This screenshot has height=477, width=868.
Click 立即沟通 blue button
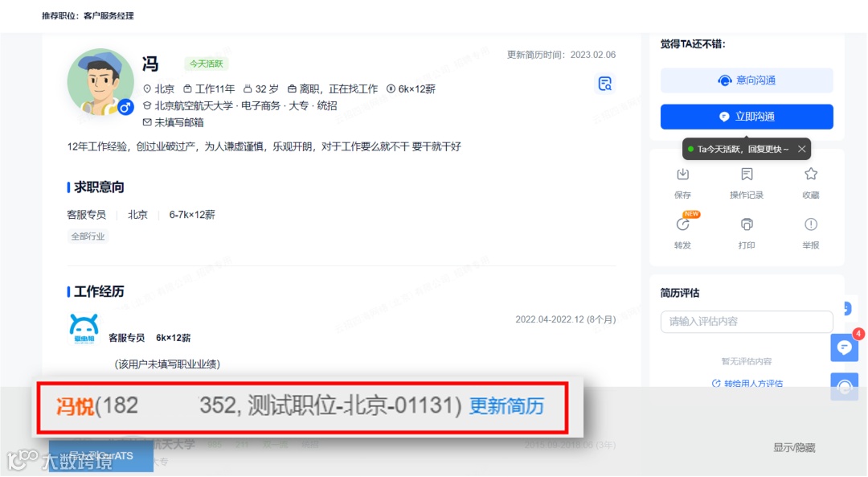(x=746, y=117)
